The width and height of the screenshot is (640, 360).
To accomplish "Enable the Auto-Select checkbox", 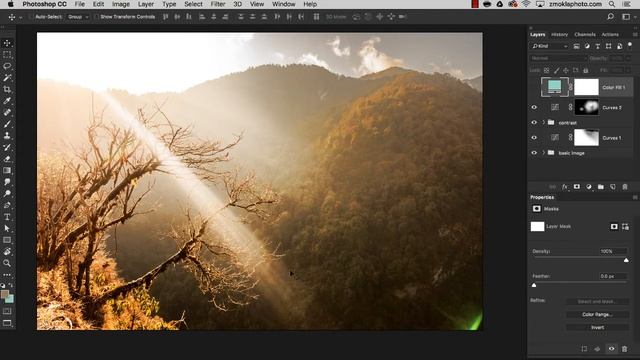I will coord(31,17).
